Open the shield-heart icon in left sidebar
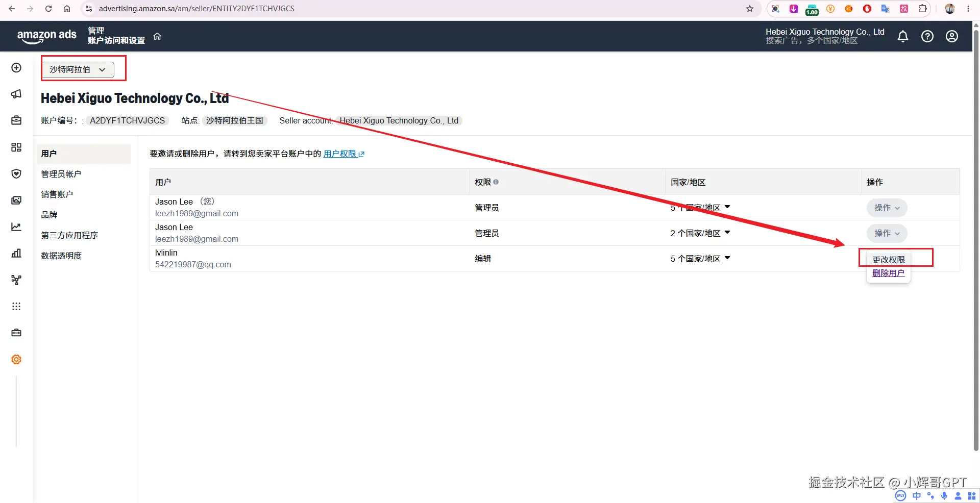Screen dimensions: 980x503 pos(16,174)
